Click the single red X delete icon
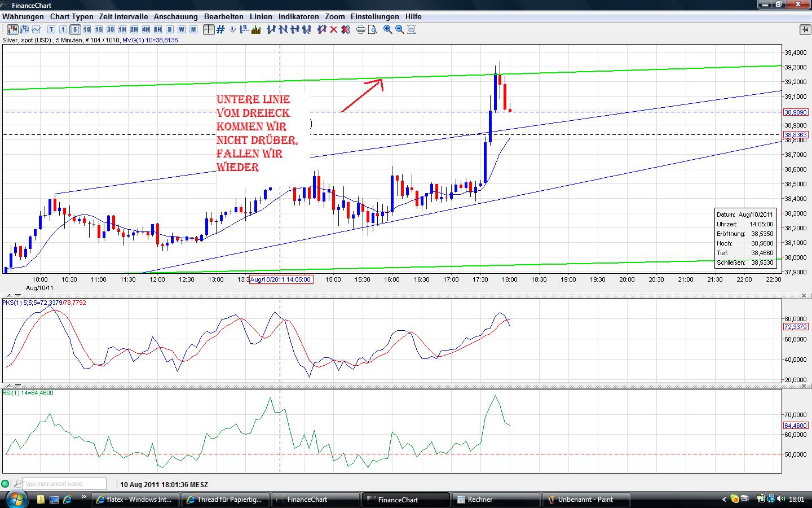This screenshot has height=508, width=812. 333,29
